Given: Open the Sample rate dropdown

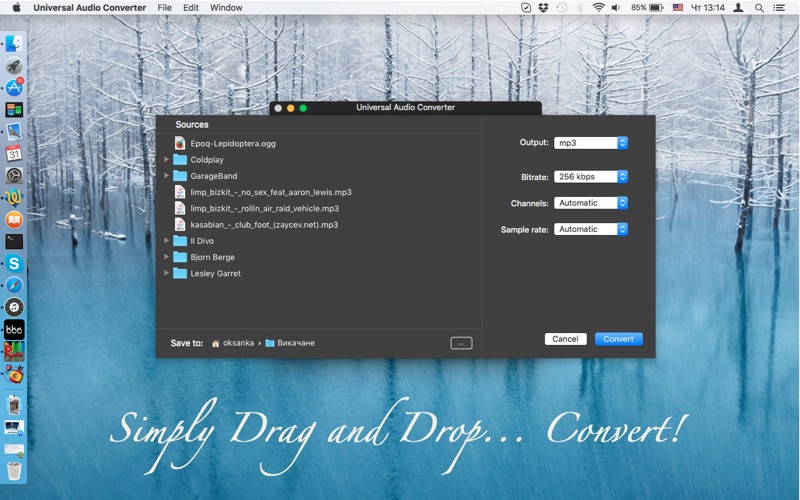Looking at the screenshot, I should [x=591, y=229].
